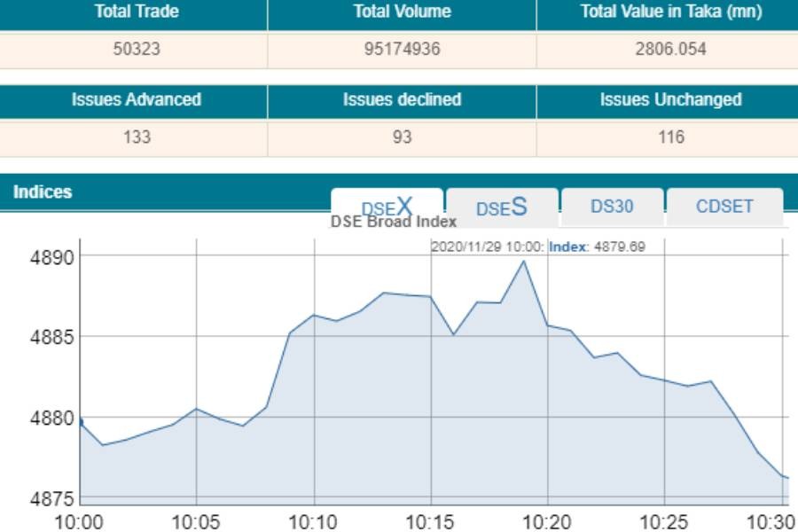Switch to the DSEX index tab

[x=387, y=206]
